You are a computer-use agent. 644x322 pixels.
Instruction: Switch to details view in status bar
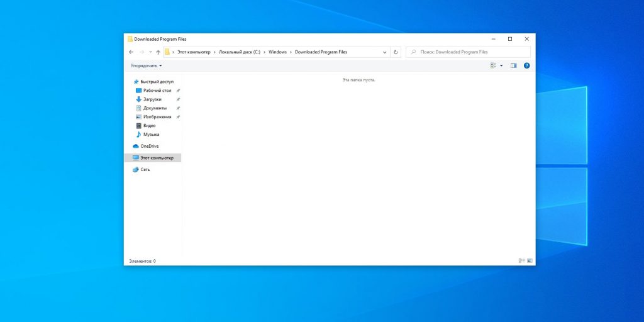tap(521, 261)
